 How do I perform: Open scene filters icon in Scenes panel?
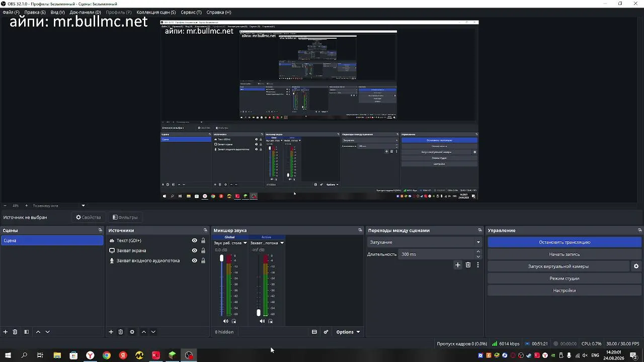[x=26, y=332]
